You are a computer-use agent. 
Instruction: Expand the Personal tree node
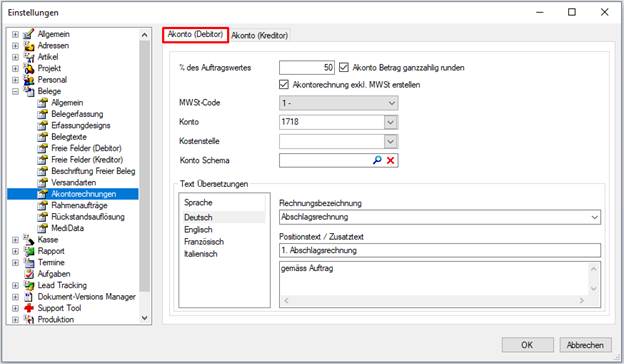15,80
